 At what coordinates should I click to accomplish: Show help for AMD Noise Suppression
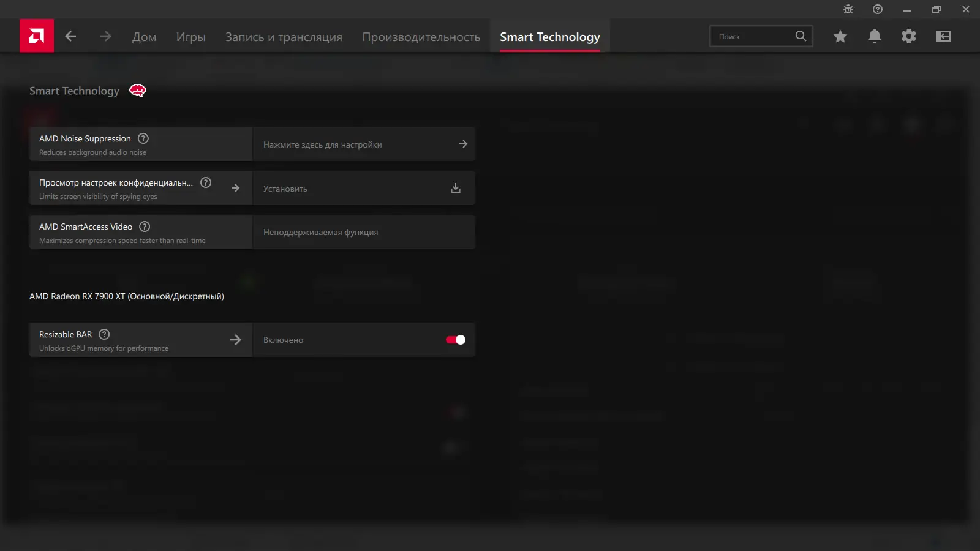(x=143, y=138)
